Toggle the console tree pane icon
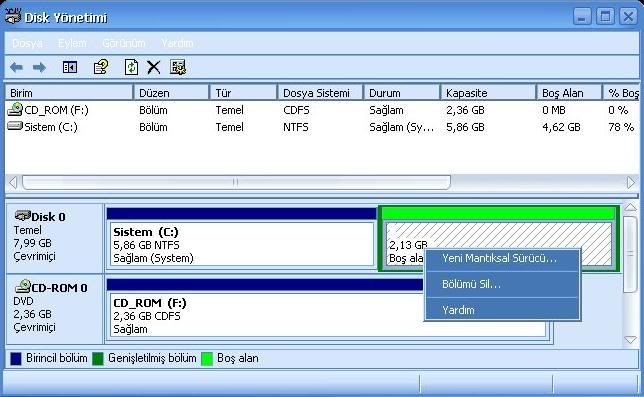The height and width of the screenshot is (397, 644). coord(70,67)
